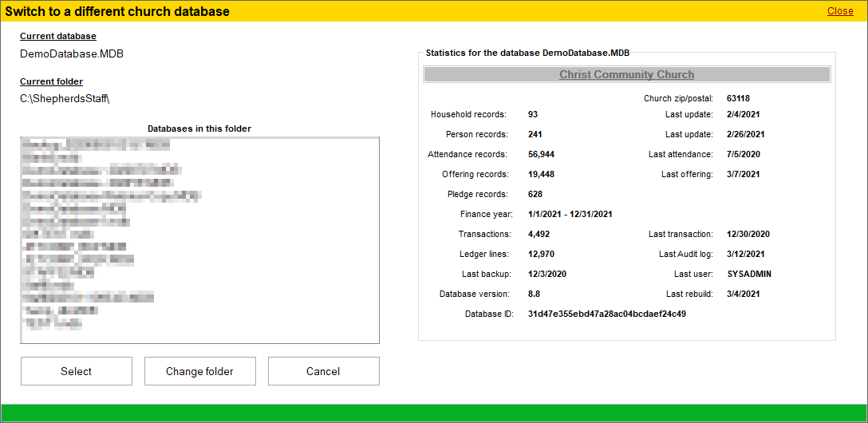Screen dimensions: 868x423
Task: Click the Close link in title bar
Action: click(x=840, y=11)
